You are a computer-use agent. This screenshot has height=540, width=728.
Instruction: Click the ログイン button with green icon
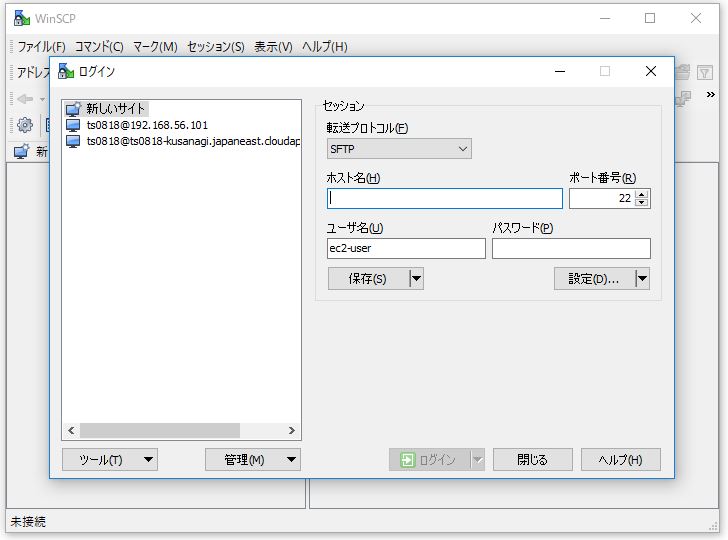point(429,460)
